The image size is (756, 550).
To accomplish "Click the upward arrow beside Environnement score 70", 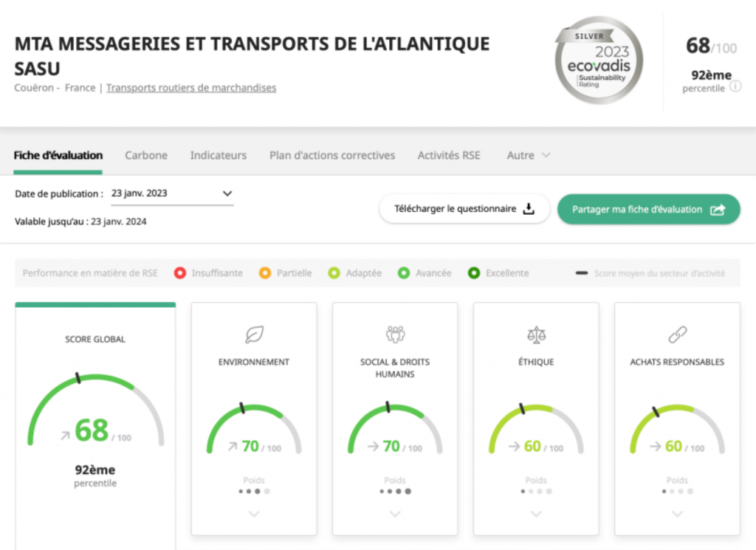I will 233,447.
